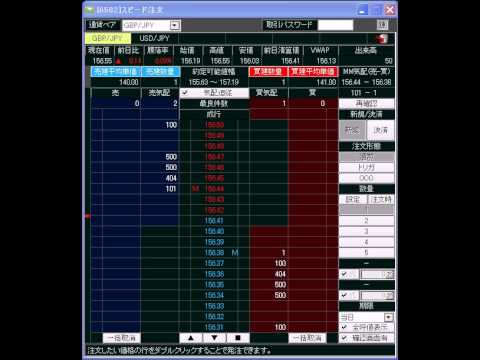Click the sell-side 一括取消 button
The image size is (480, 360).
pyautogui.click(x=121, y=338)
